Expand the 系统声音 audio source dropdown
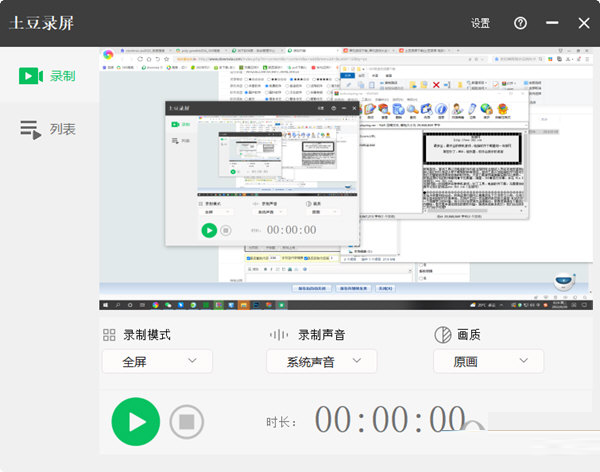The height and width of the screenshot is (472, 600). point(321,361)
